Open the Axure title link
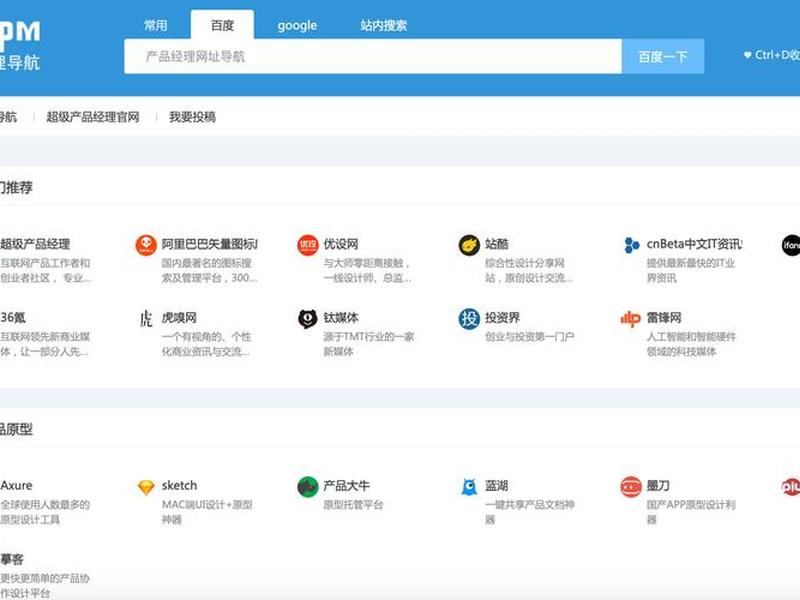Image resolution: width=800 pixels, height=600 pixels. (16, 485)
